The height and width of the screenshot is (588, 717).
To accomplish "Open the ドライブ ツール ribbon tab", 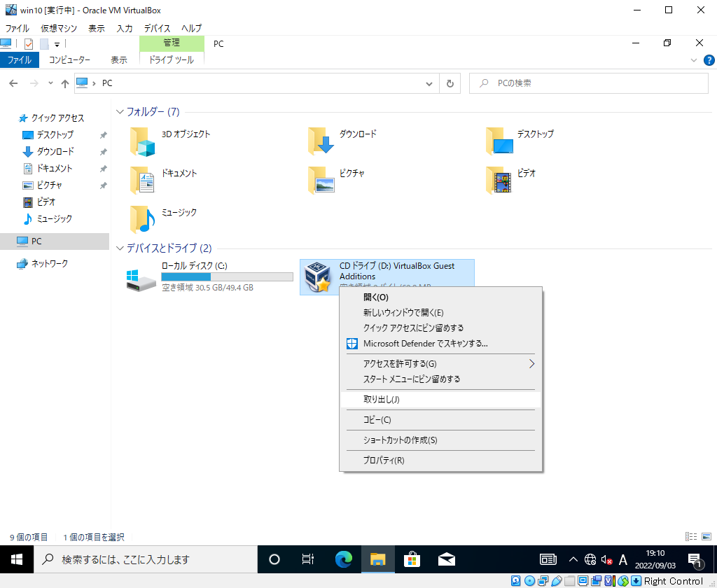I will 172,60.
